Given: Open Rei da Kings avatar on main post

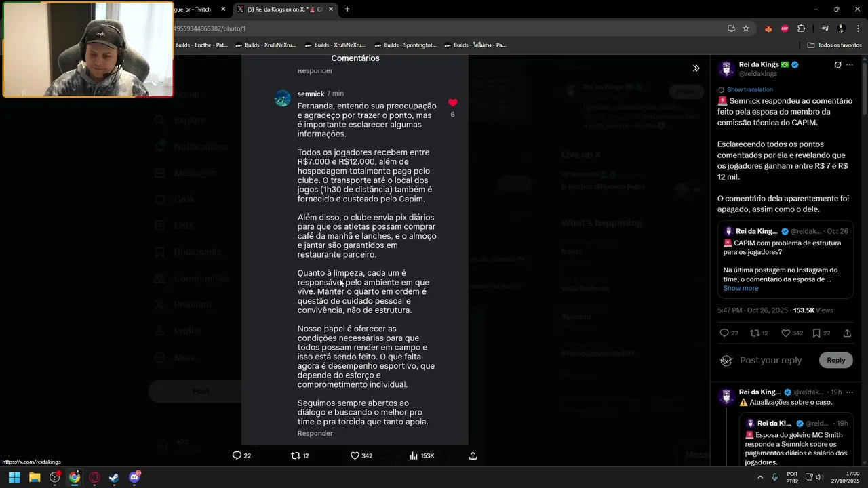Looking at the screenshot, I should [726, 69].
